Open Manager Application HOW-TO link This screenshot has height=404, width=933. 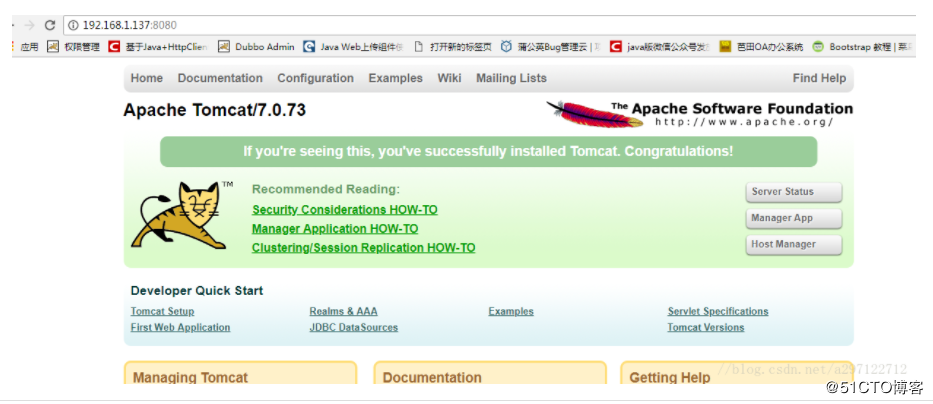(x=335, y=228)
